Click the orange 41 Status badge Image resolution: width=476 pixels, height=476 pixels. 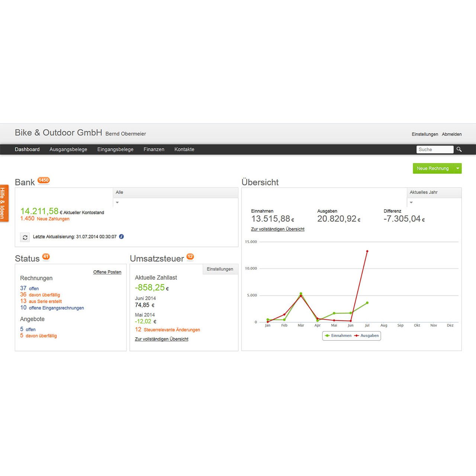click(x=46, y=257)
